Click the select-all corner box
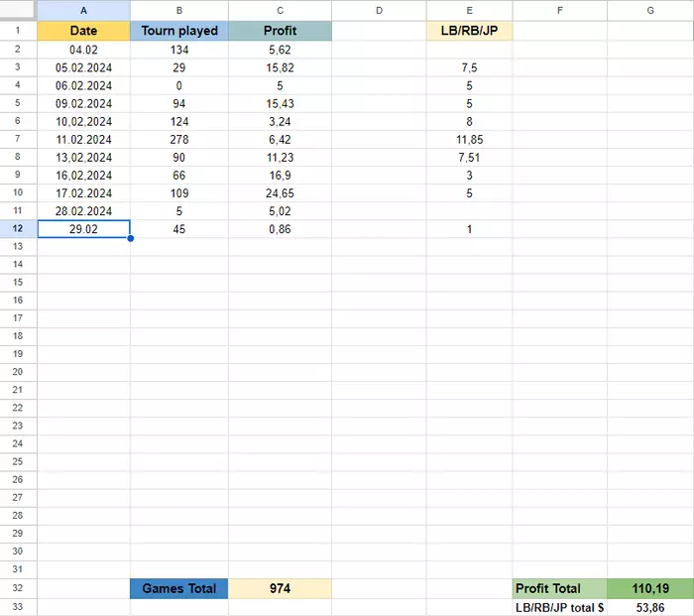The image size is (694, 616). pyautogui.click(x=18, y=10)
